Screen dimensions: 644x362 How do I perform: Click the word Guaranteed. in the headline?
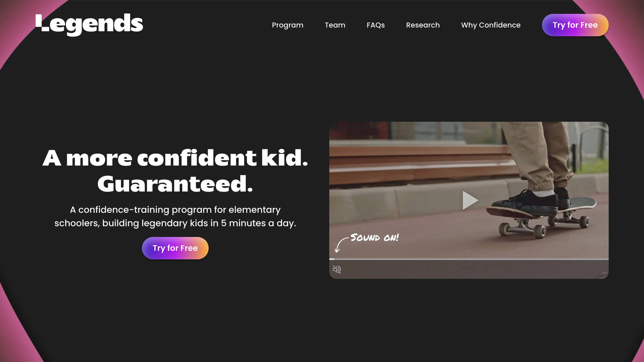pos(175,184)
